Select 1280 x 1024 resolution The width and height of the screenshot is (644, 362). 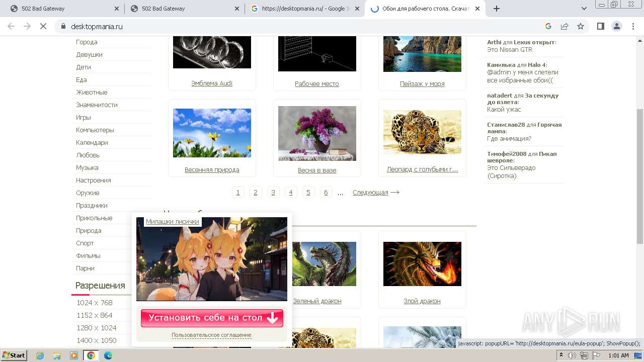coord(97,328)
